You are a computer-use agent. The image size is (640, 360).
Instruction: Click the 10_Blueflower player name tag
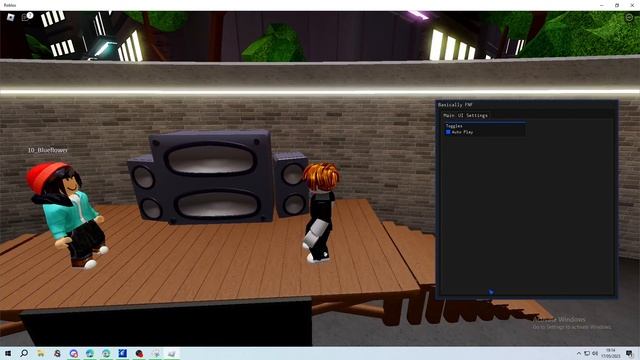coord(48,150)
